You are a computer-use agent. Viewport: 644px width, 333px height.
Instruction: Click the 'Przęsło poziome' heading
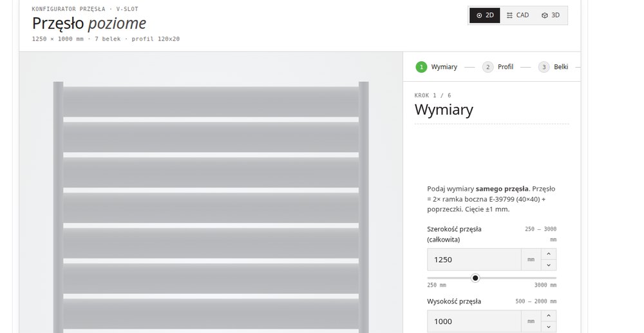point(89,23)
